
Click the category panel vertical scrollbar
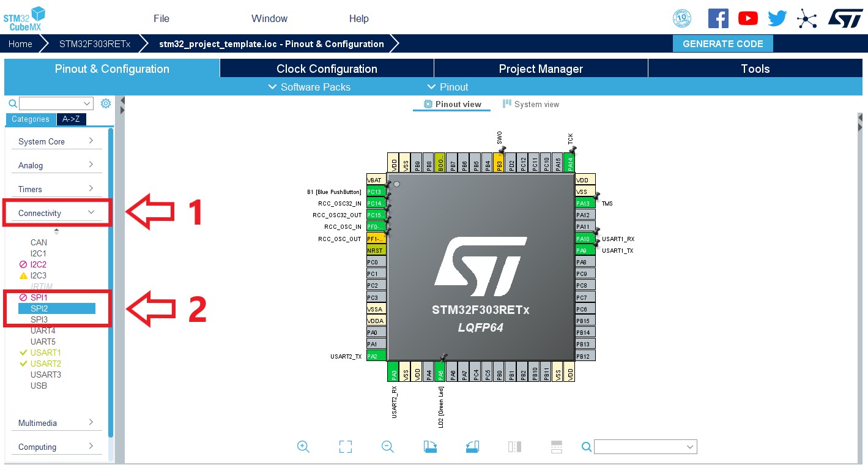click(111, 282)
